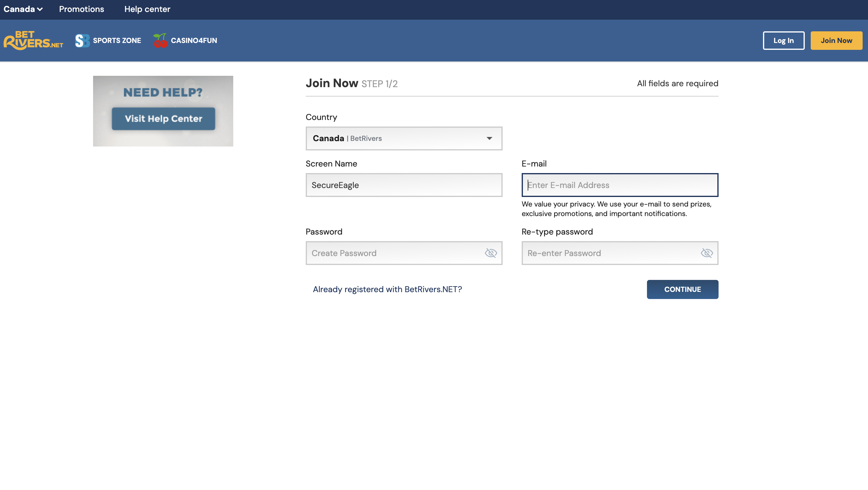Focus the Screen Name field with SecureEagle

point(404,185)
